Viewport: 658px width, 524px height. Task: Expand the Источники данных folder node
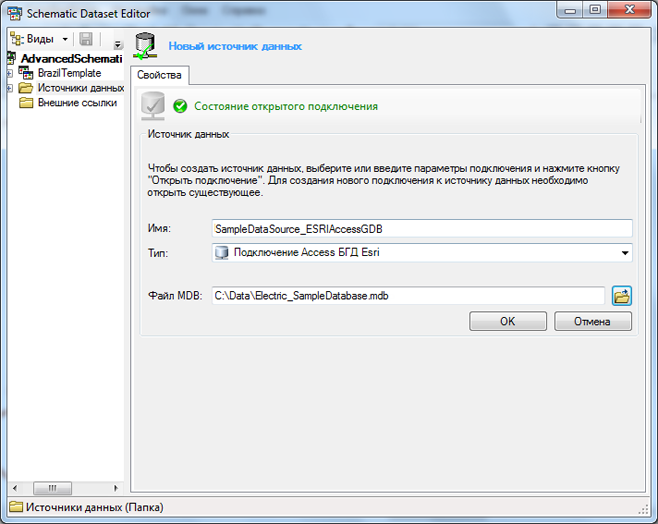click(10, 88)
